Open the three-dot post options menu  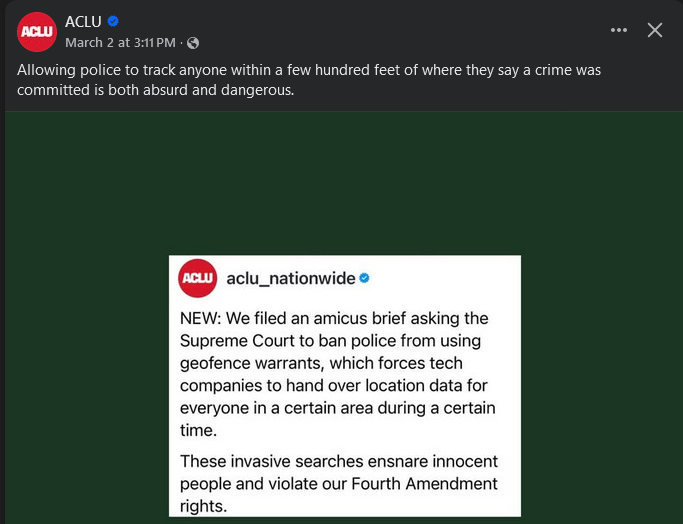coord(619,30)
